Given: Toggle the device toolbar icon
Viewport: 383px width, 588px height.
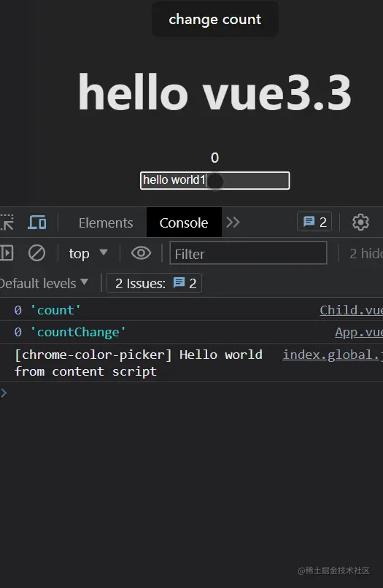Looking at the screenshot, I should [x=36, y=223].
